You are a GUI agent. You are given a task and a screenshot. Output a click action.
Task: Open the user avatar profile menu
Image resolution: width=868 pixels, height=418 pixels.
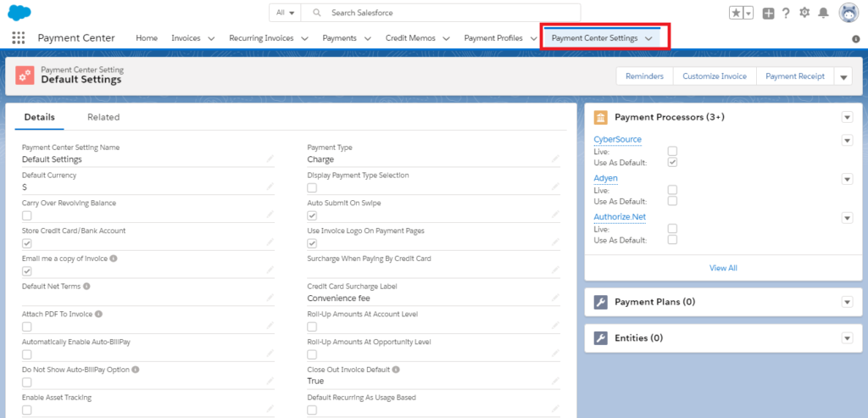click(x=849, y=13)
